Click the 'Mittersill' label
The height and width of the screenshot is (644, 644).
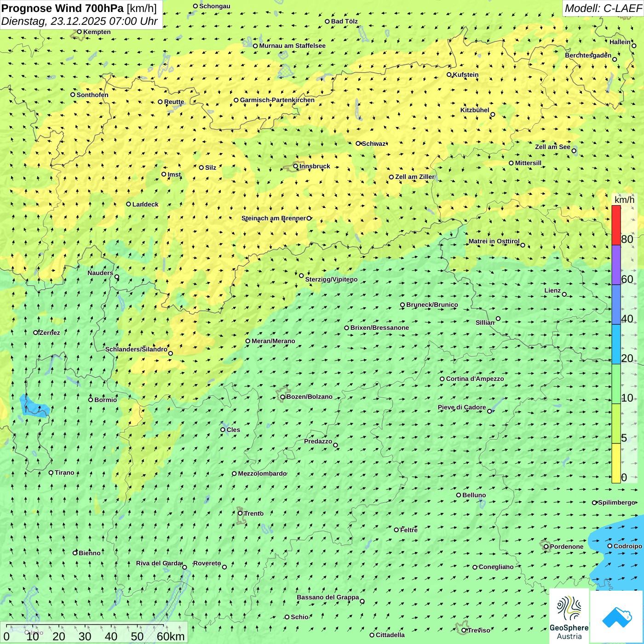tap(528, 163)
